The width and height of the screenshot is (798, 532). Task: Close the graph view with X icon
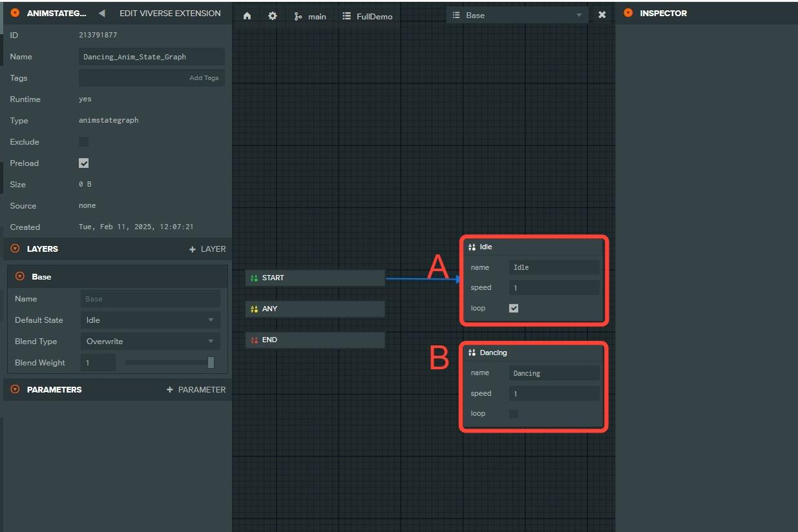coord(602,15)
